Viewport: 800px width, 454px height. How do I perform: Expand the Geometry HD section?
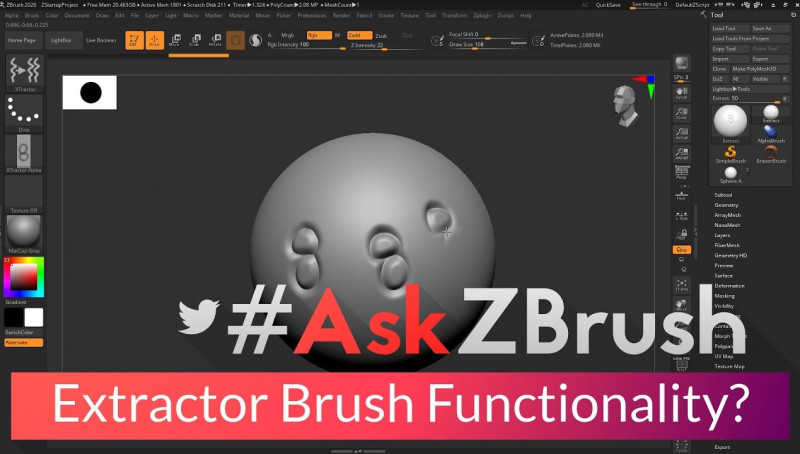[x=731, y=256]
